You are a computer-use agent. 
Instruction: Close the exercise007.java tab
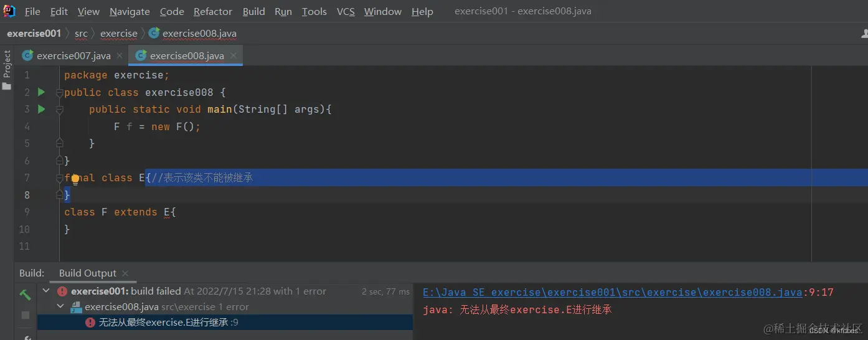[x=120, y=55]
